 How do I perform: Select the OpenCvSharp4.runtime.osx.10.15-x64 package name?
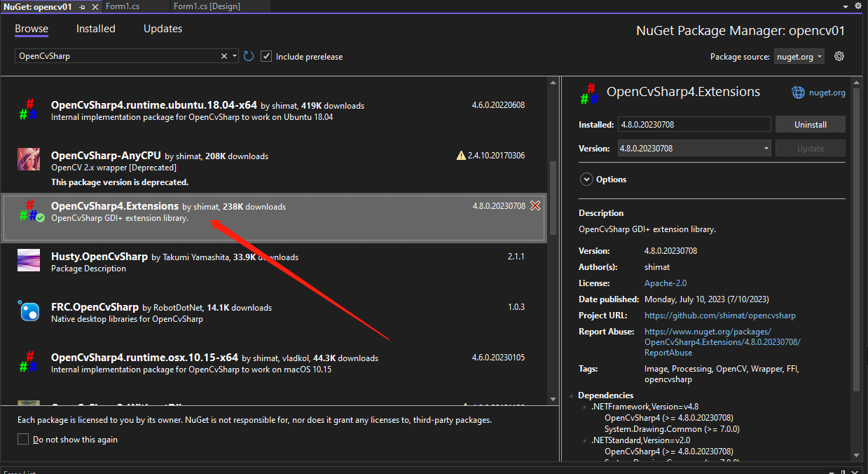point(144,358)
